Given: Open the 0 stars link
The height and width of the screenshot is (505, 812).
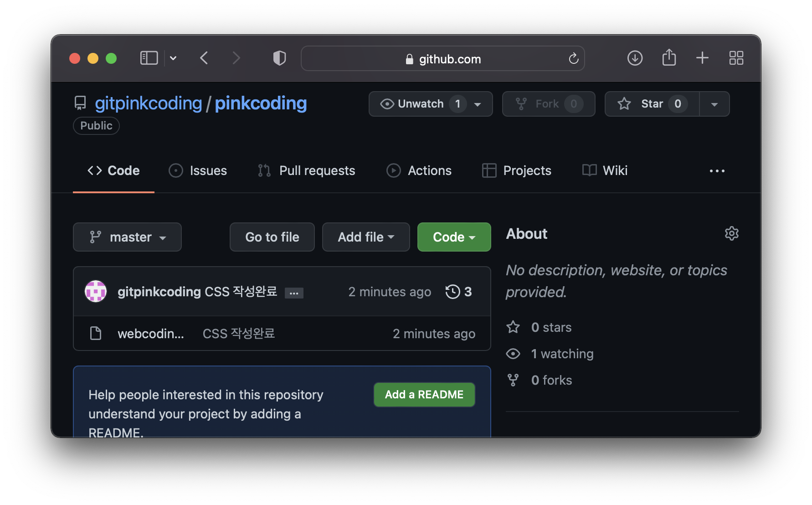Looking at the screenshot, I should (551, 327).
